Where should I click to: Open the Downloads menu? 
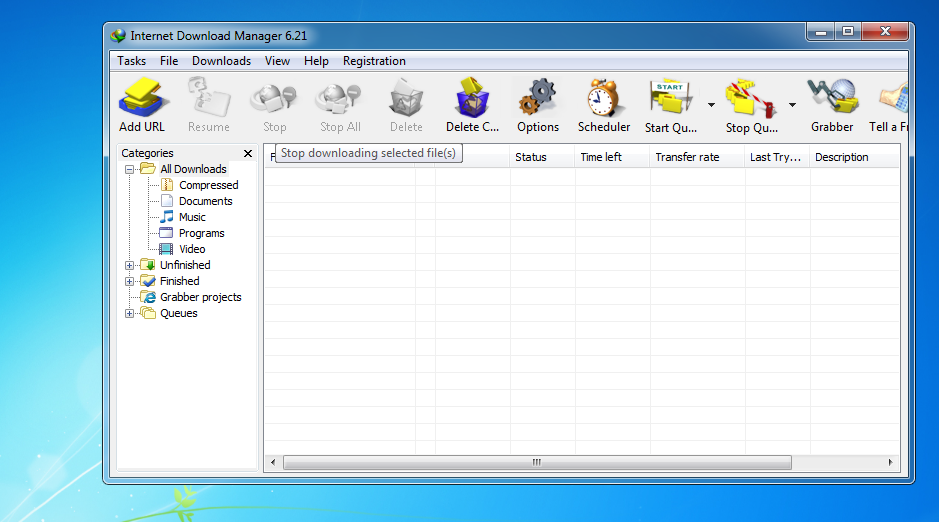tap(221, 61)
